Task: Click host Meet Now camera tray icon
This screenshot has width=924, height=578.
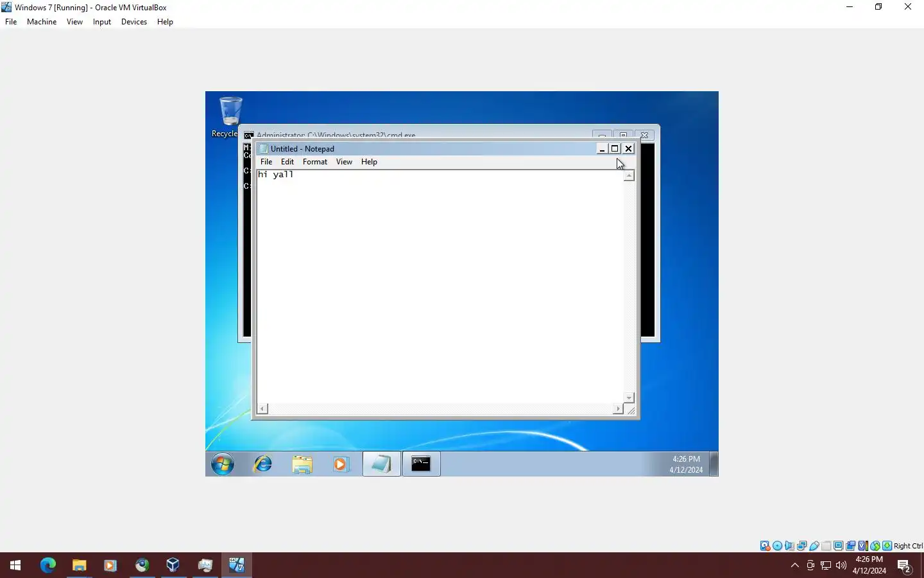Action: point(810,565)
